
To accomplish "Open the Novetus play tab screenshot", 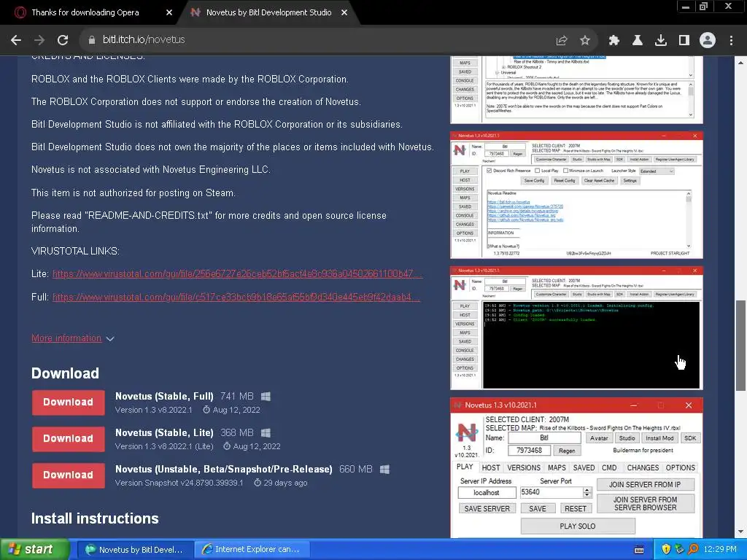I will [x=576, y=469].
